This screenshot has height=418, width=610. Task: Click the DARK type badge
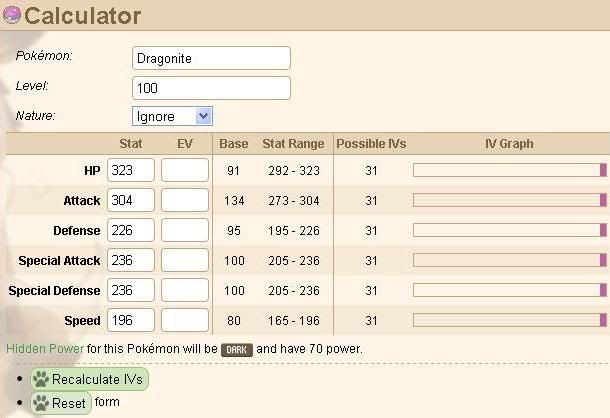(x=237, y=350)
